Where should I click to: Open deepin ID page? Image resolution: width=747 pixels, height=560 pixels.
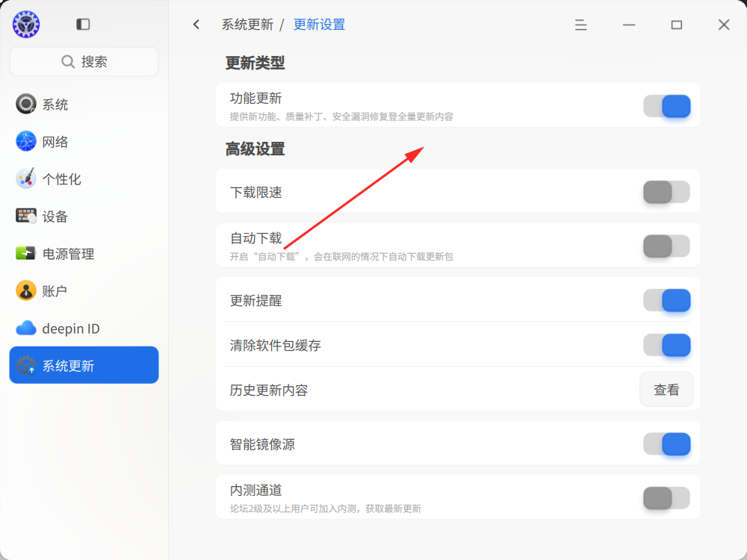(x=84, y=328)
